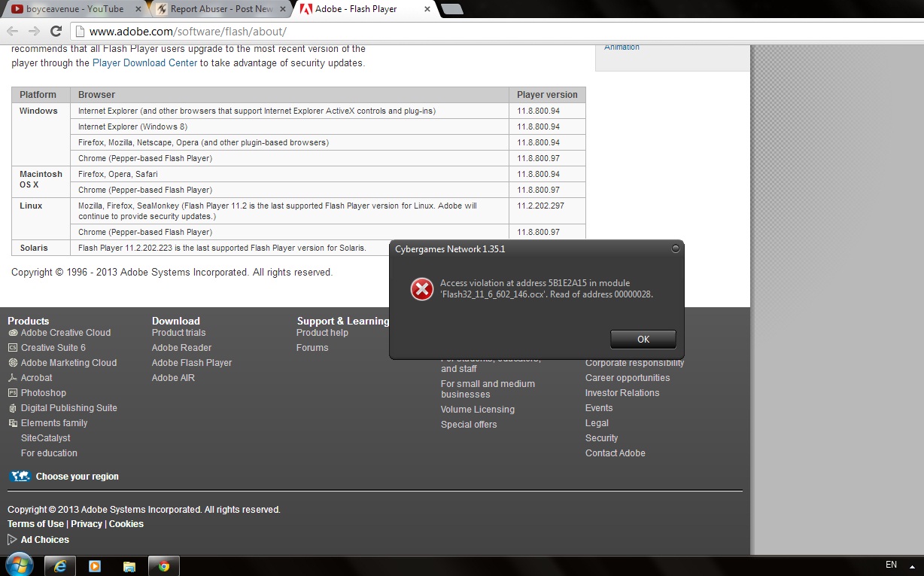Open the Adobe Flash Player download link
Image resolution: width=924 pixels, height=576 pixels.
(x=192, y=363)
